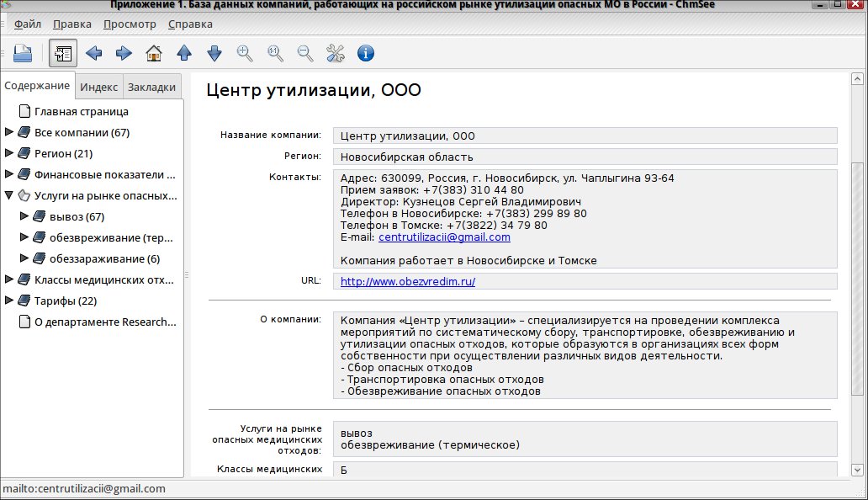
Task: Click the Open file toolbar icon
Action: pyautogui.click(x=23, y=53)
